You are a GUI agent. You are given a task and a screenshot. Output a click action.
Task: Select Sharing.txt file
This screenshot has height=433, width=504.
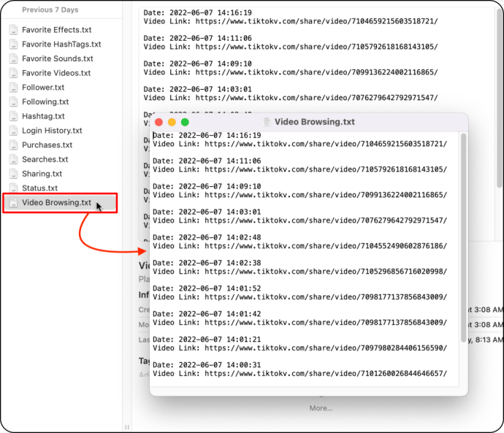pyautogui.click(x=42, y=174)
